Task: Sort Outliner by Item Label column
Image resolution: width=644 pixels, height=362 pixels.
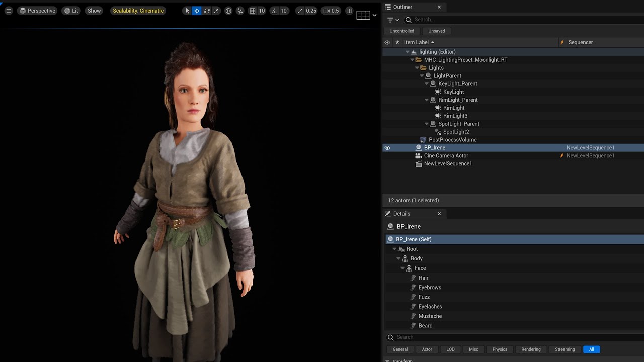Action: pyautogui.click(x=419, y=42)
